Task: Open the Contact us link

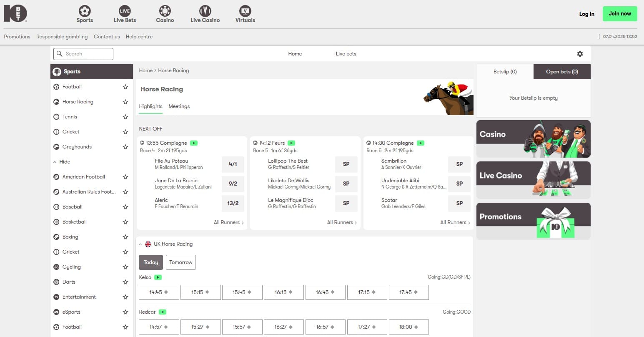Action: [107, 37]
